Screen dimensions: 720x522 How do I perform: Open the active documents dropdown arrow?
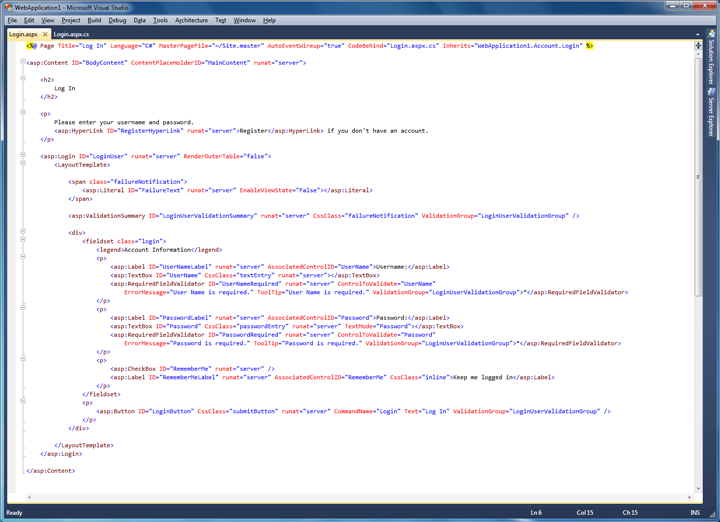click(698, 34)
